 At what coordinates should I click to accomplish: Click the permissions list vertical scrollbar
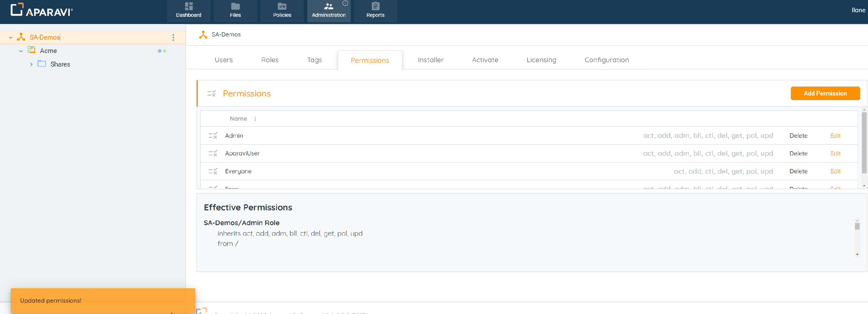point(864,143)
